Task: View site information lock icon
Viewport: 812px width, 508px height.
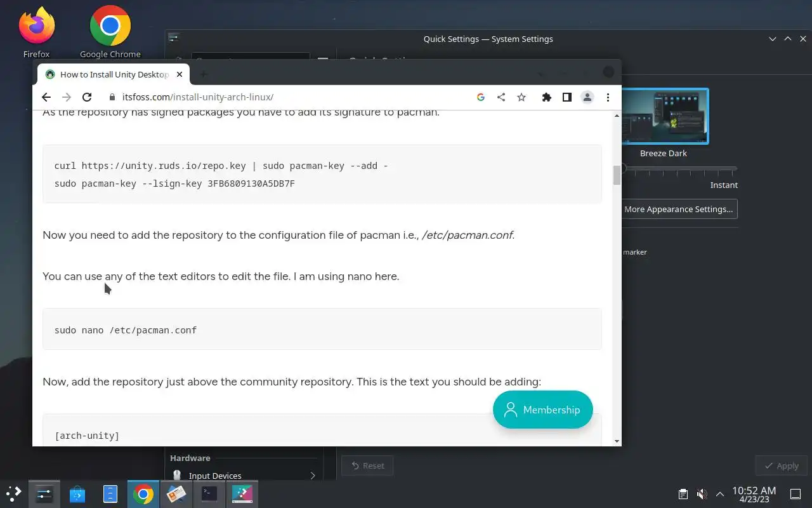Action: point(112,97)
